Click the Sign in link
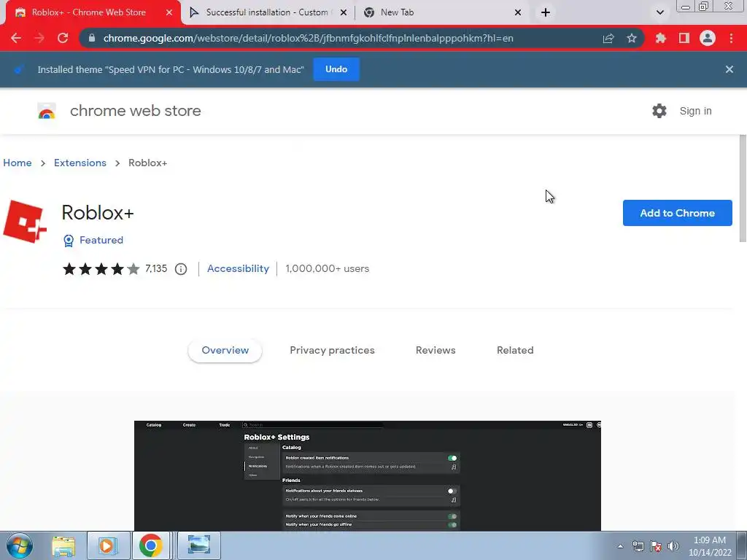The image size is (747, 560). (x=695, y=111)
